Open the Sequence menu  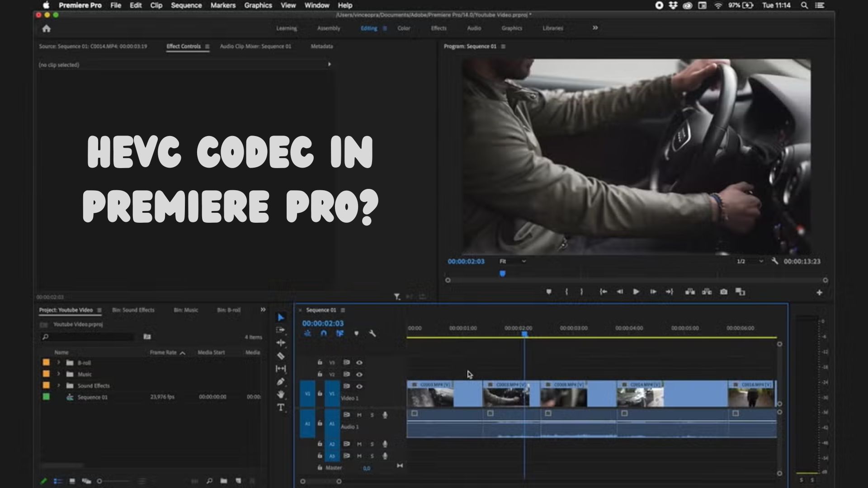click(x=186, y=5)
